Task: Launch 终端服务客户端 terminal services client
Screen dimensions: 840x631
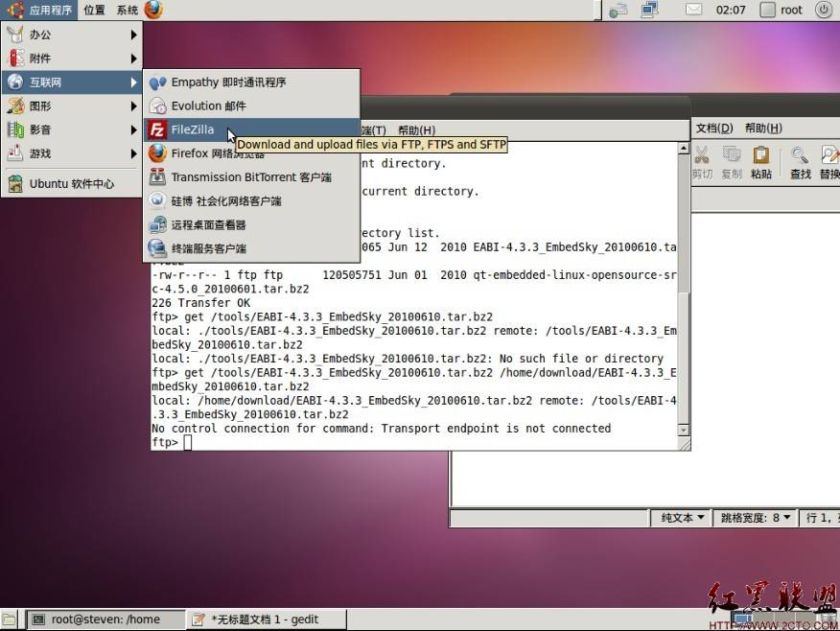Action: 252,248
